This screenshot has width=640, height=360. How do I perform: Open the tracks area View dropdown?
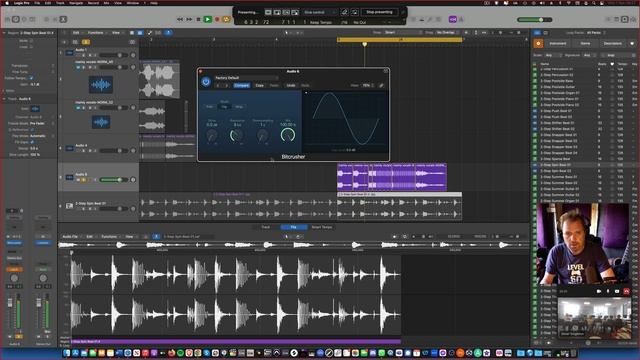[117, 33]
